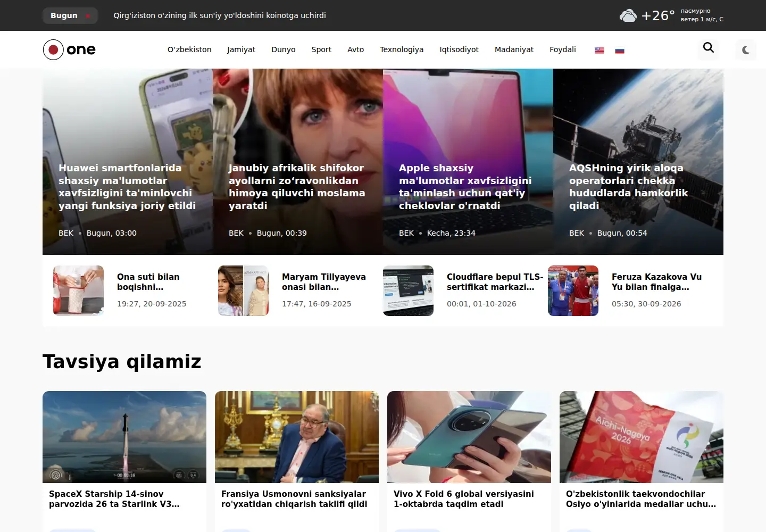Open the Huawei smartfonlarida featured article
766x532 pixels.
pyautogui.click(x=127, y=187)
